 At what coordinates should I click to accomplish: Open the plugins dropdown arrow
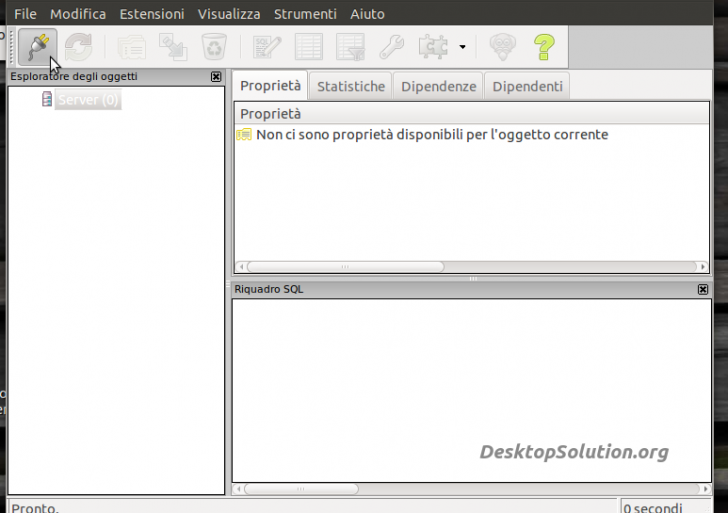(462, 47)
